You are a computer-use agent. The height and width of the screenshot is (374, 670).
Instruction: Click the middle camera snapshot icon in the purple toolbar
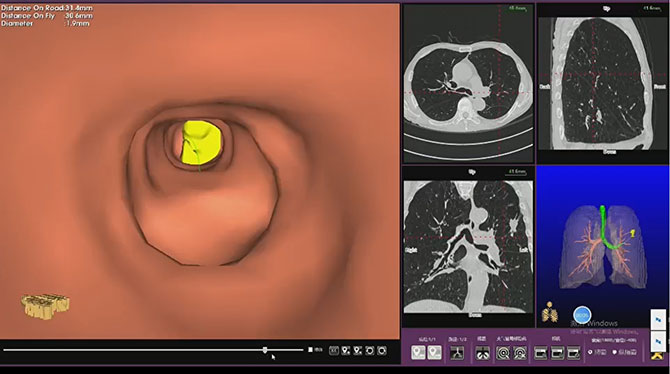tap(557, 353)
